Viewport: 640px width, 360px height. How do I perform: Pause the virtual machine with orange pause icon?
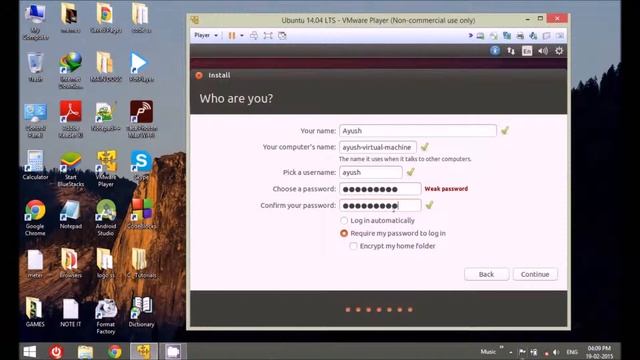(x=232, y=36)
